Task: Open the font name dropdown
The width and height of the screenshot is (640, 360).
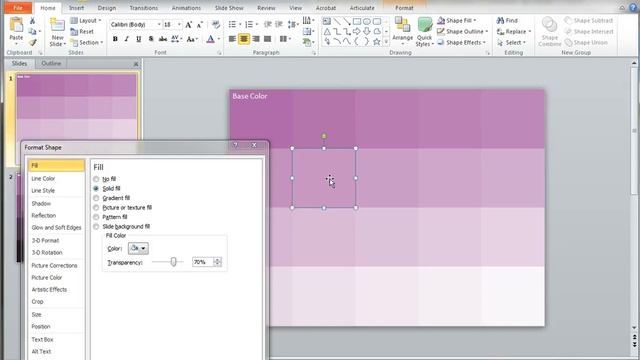Action: pos(159,25)
